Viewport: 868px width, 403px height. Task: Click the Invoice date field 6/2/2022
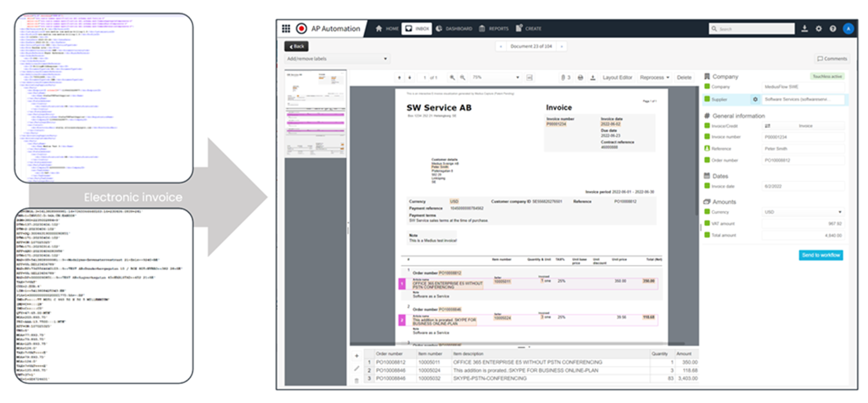coord(803,186)
